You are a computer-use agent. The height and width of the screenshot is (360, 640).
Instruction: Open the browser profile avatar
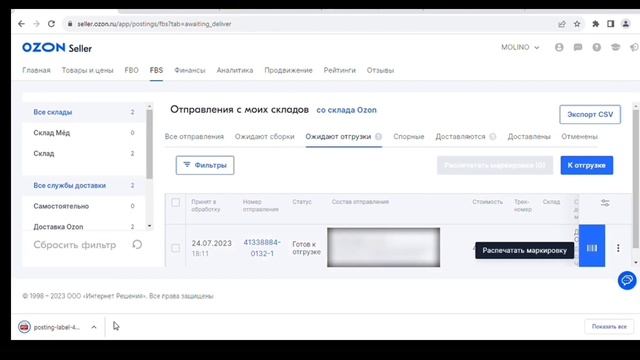pyautogui.click(x=626, y=24)
